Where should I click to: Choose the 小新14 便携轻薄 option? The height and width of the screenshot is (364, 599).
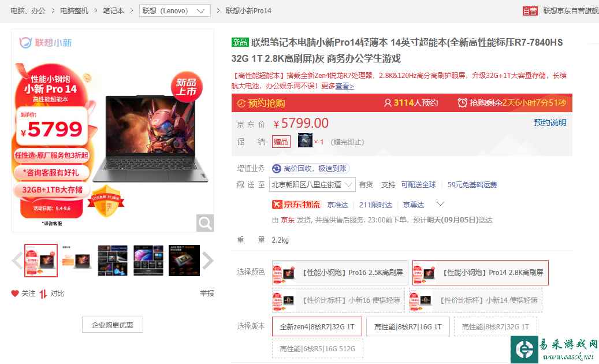click(475, 300)
